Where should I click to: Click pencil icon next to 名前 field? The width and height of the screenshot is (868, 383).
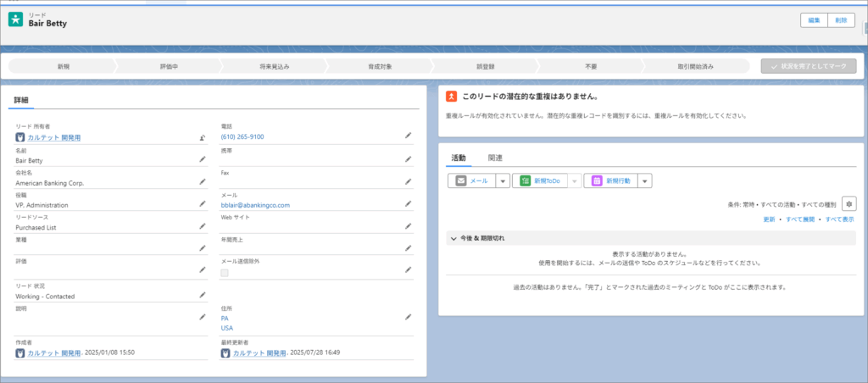tap(202, 158)
